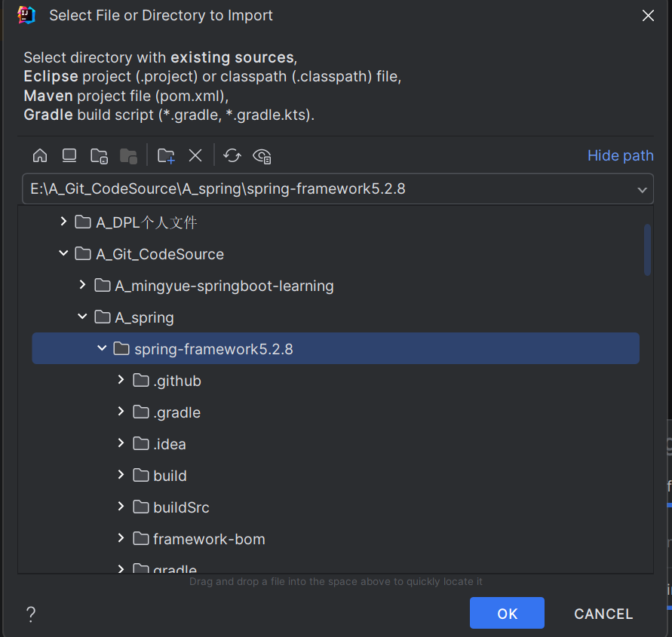Select the .github directory
The height and width of the screenshot is (637, 672).
pyautogui.click(x=336, y=381)
